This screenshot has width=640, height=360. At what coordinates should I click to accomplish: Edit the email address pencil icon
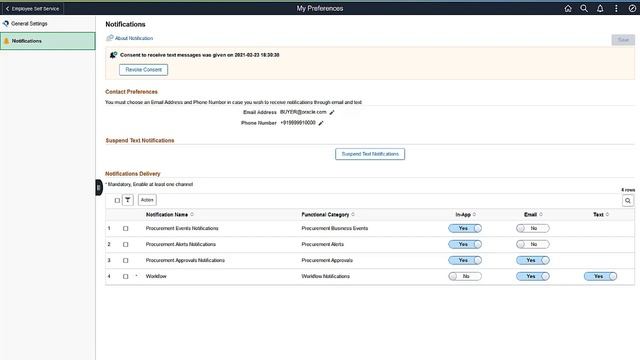tap(332, 112)
